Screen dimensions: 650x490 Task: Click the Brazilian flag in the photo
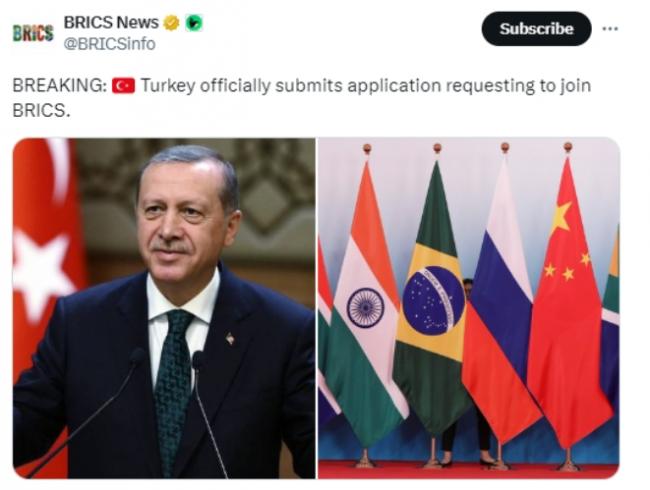coord(431,298)
